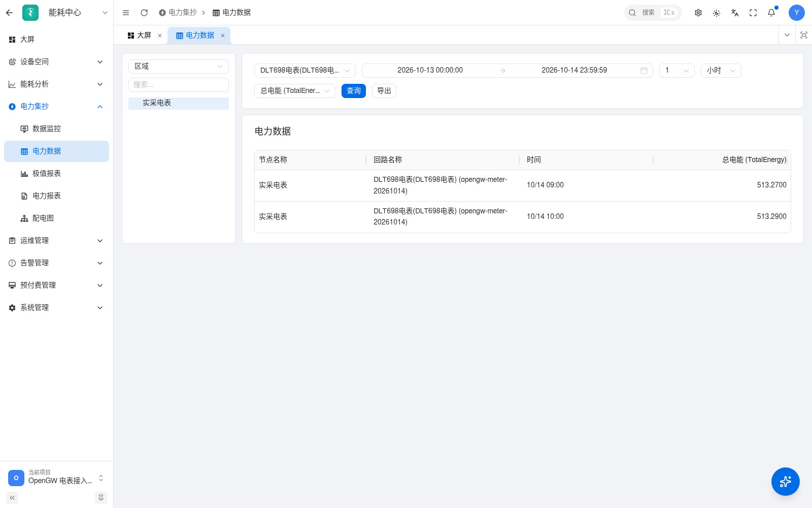Open the 小时 unit dropdown
Image resolution: width=812 pixels, height=508 pixels.
click(721, 71)
